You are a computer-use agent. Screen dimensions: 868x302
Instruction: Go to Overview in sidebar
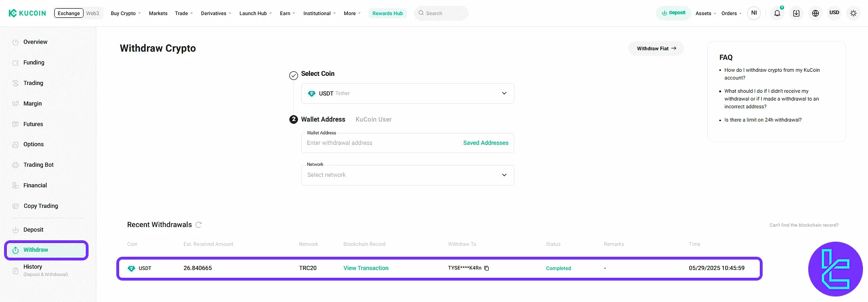click(x=35, y=42)
